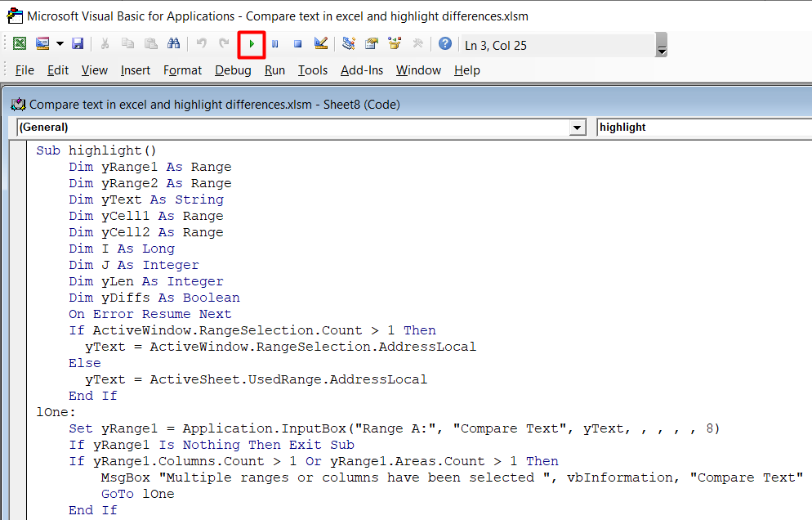Image resolution: width=812 pixels, height=520 pixels.
Task: Click the 'Dim yDiffs As Boolean' line
Action: click(x=154, y=298)
